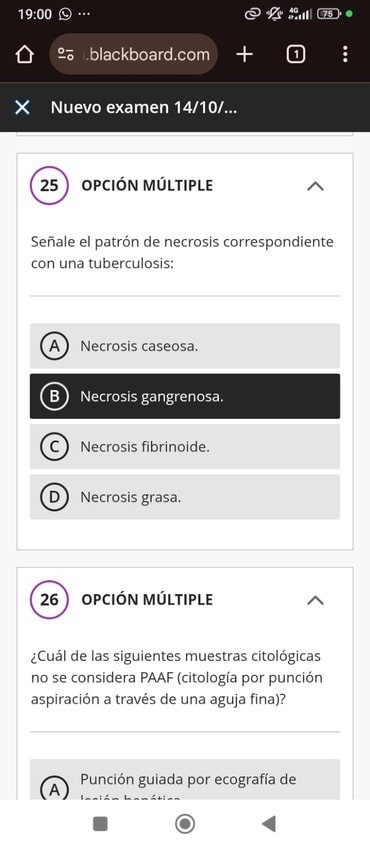Collapse question 26 with the chevron
The image size is (370, 848).
(x=315, y=600)
